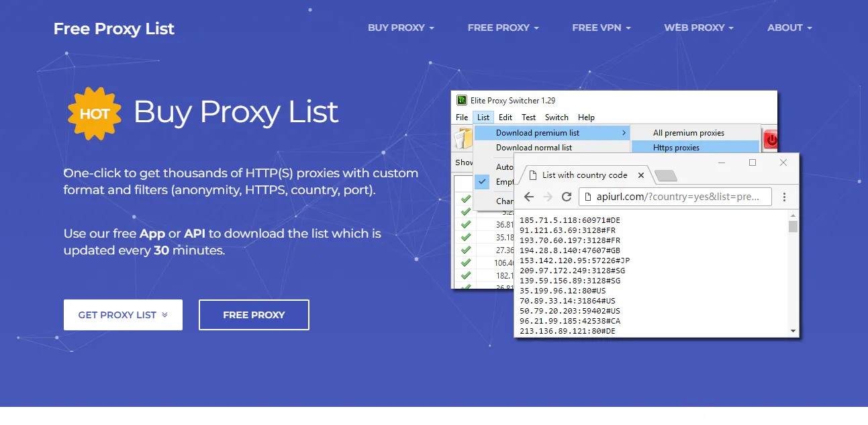Viewport: 868px width, 425px height.
Task: Click the browser back navigation arrow
Action: pyautogui.click(x=530, y=197)
